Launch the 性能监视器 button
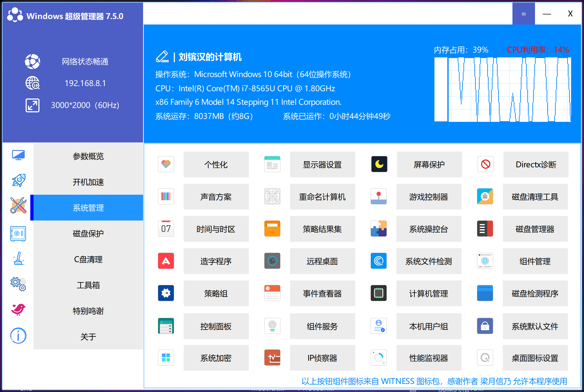This screenshot has width=584, height=392. [x=429, y=358]
